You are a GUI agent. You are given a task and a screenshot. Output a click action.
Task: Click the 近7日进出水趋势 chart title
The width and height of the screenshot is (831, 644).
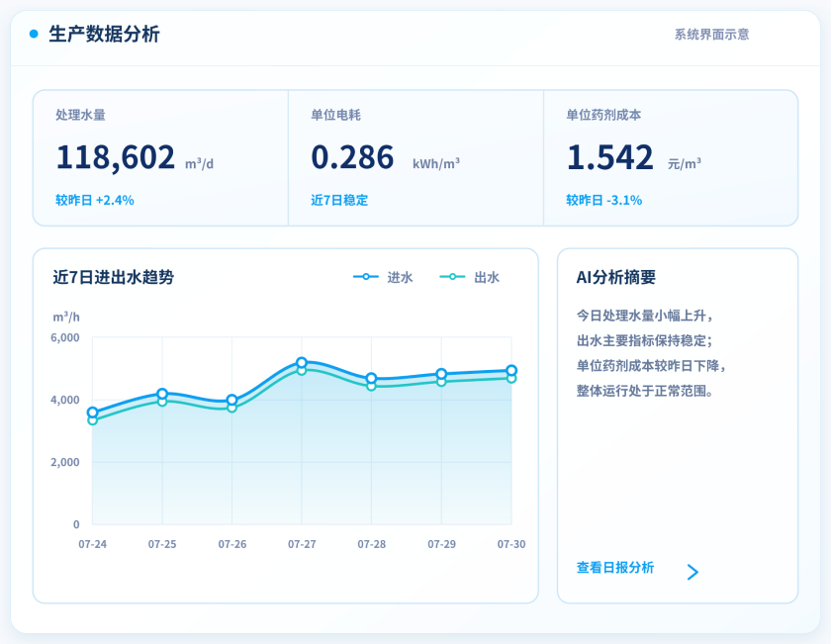pyautogui.click(x=114, y=277)
